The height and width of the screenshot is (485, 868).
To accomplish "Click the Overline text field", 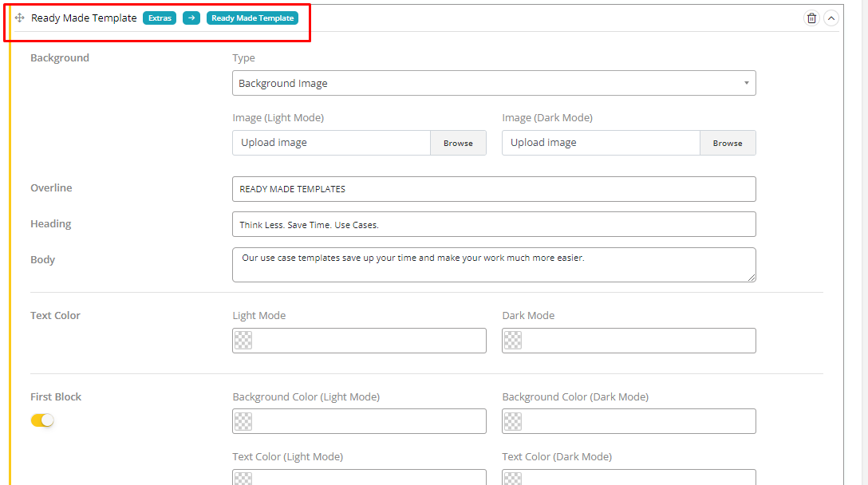I will tap(494, 189).
